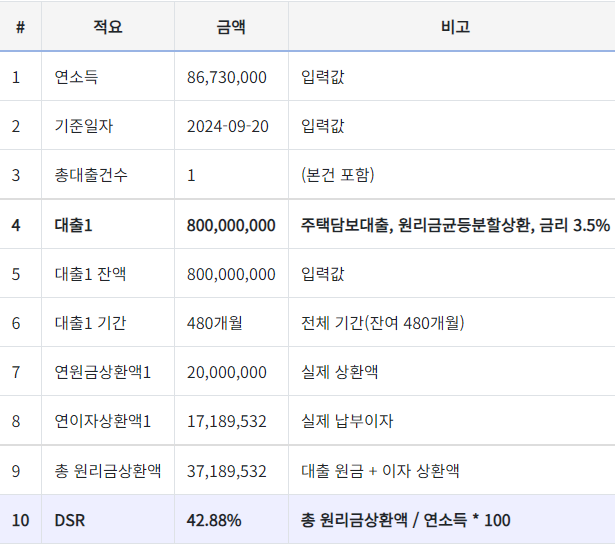Click the '기준일자' row label

coord(84,126)
